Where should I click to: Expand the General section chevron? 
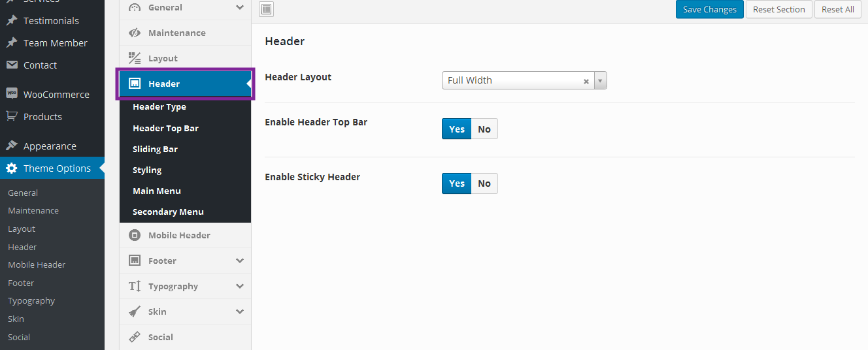tap(240, 7)
